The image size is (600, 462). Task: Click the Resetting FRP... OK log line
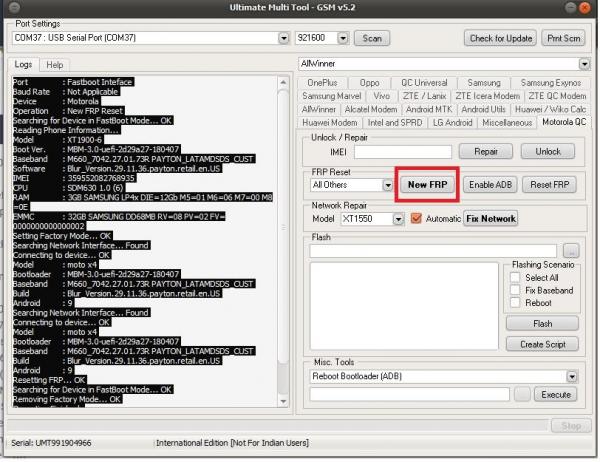click(49, 380)
